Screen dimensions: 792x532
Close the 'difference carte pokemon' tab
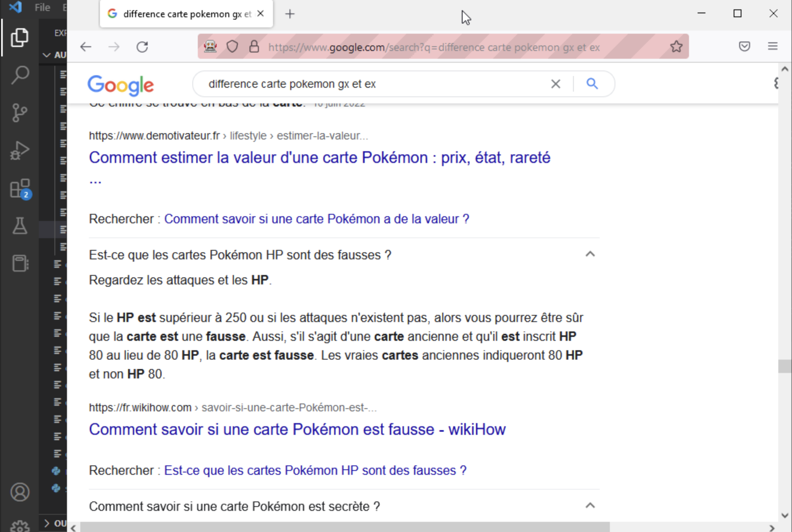click(260, 14)
